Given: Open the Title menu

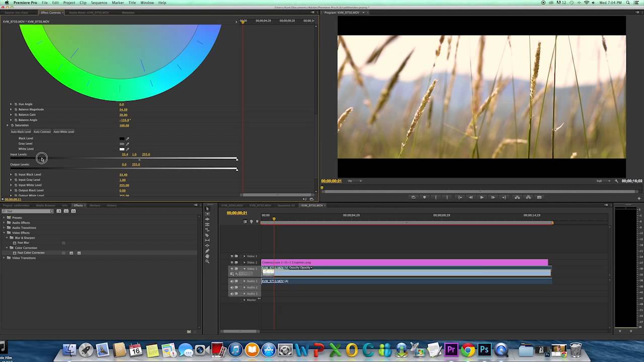Looking at the screenshot, I should [132, 3].
